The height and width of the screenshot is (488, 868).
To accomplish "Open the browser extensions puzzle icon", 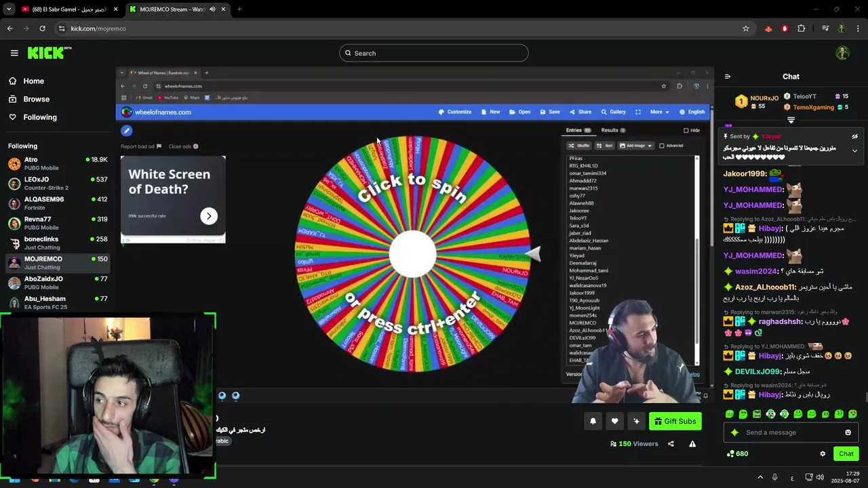I will click(x=802, y=28).
